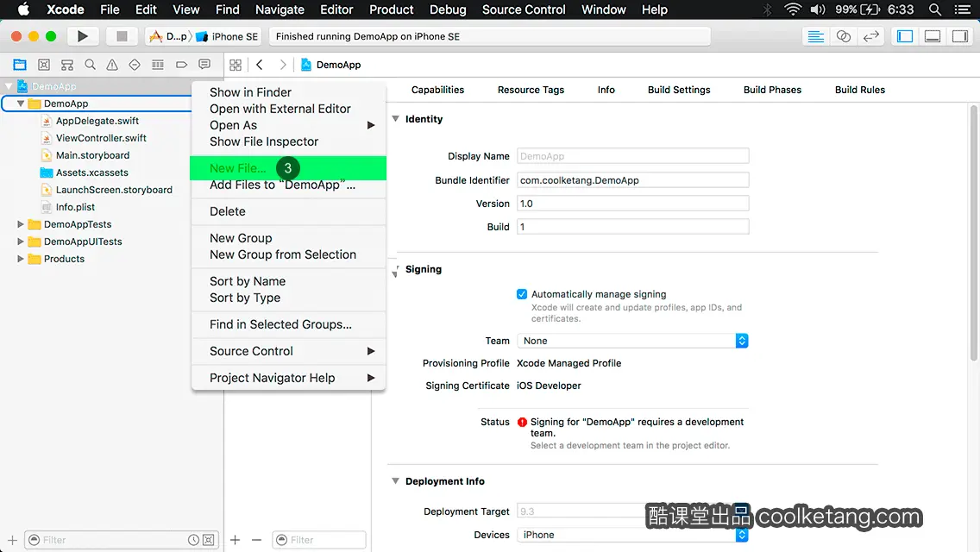Screen dimensions: 980x552
Task: Collapse the Signing section
Action: pyautogui.click(x=396, y=270)
